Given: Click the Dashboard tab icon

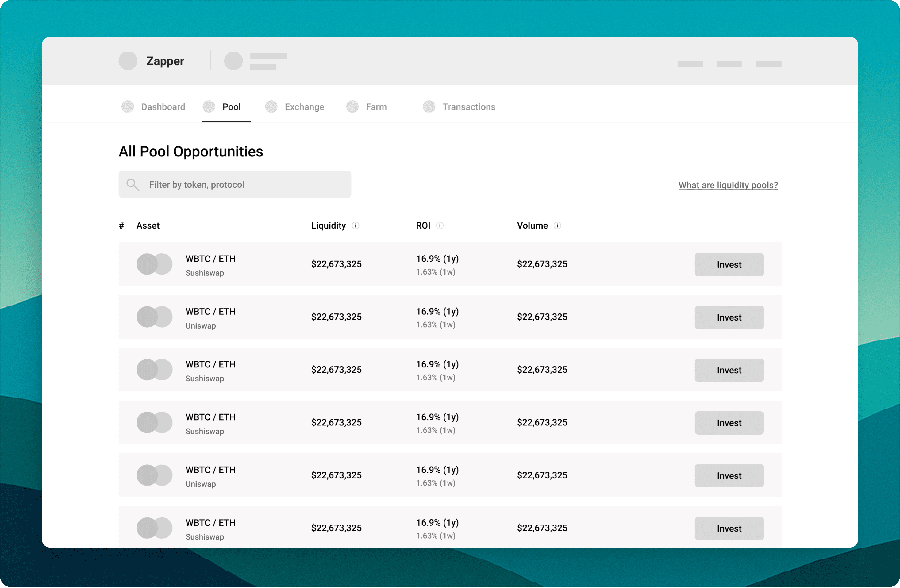Looking at the screenshot, I should (x=128, y=107).
